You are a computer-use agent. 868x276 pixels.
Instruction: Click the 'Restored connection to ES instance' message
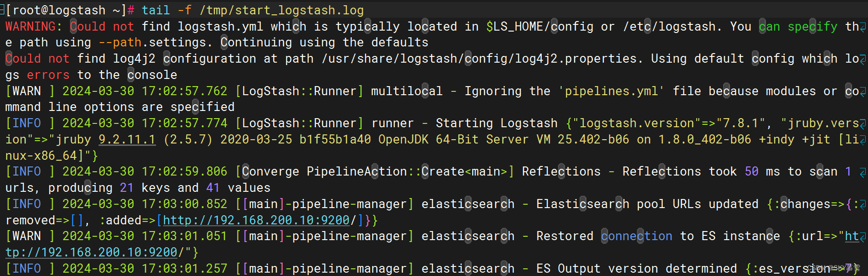click(658, 236)
